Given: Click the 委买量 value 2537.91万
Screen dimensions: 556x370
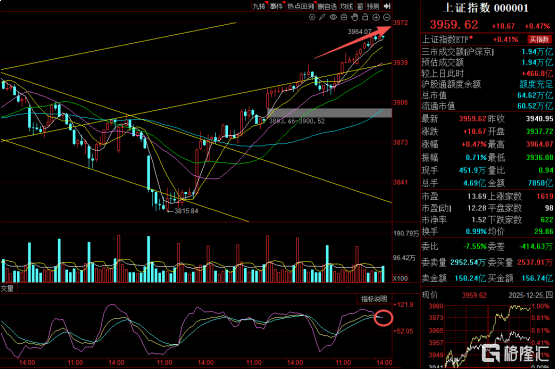Looking at the screenshot, I should pos(535,263).
